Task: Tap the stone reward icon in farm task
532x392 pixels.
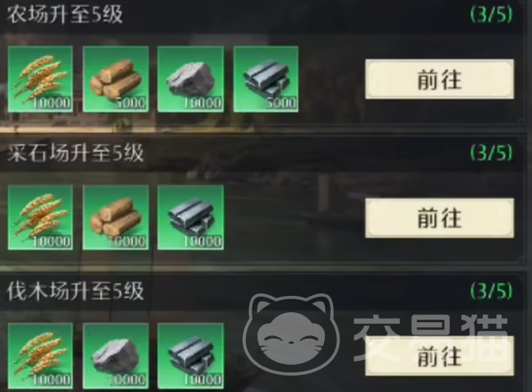Action: click(191, 79)
